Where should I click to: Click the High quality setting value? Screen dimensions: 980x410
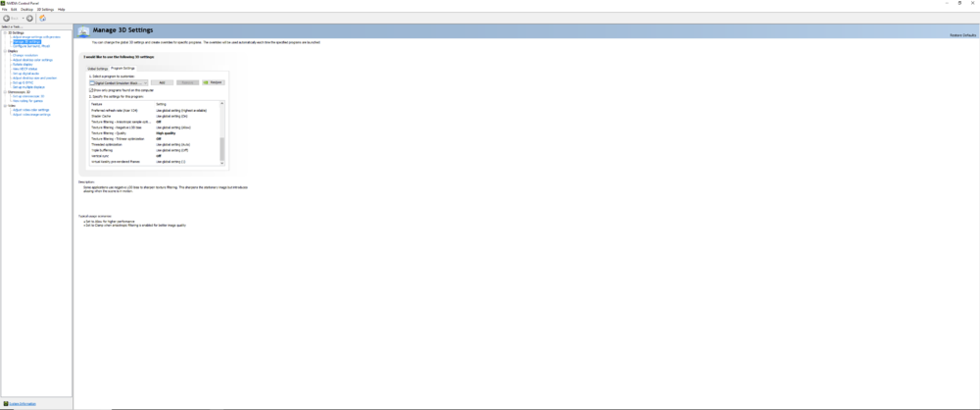point(166,133)
